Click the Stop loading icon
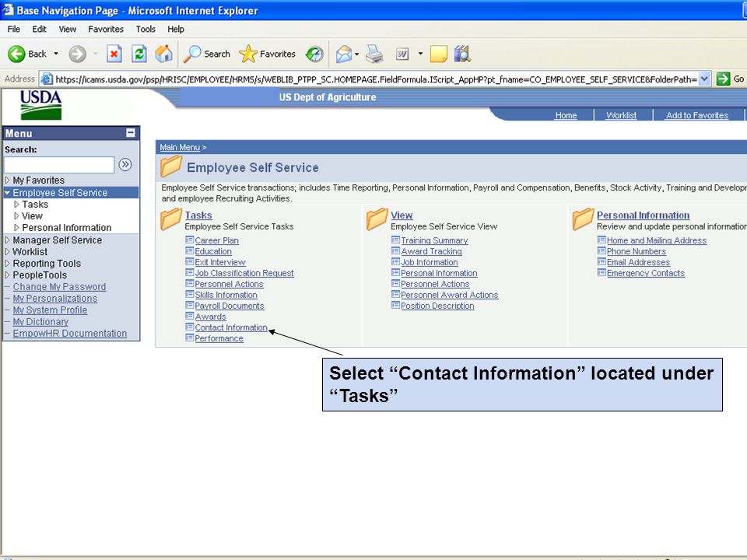The width and height of the screenshot is (747, 560). click(x=114, y=54)
